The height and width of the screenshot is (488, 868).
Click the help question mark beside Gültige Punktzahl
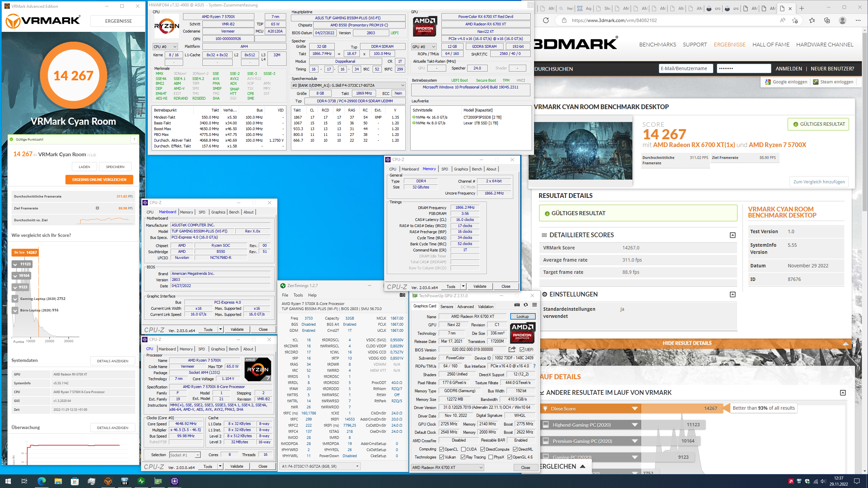click(x=134, y=139)
